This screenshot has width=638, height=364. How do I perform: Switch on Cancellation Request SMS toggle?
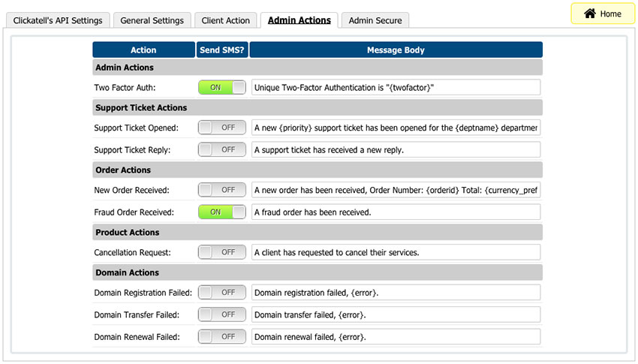pyautogui.click(x=221, y=252)
